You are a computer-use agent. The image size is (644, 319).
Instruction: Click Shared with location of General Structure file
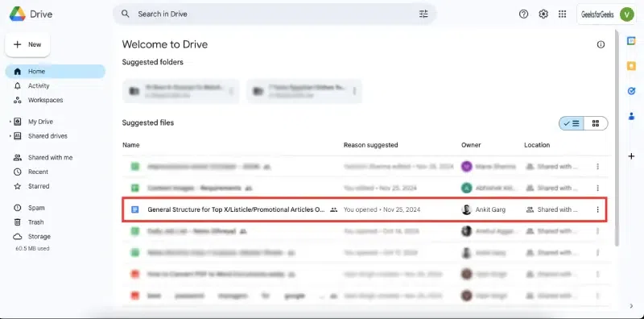pos(552,209)
